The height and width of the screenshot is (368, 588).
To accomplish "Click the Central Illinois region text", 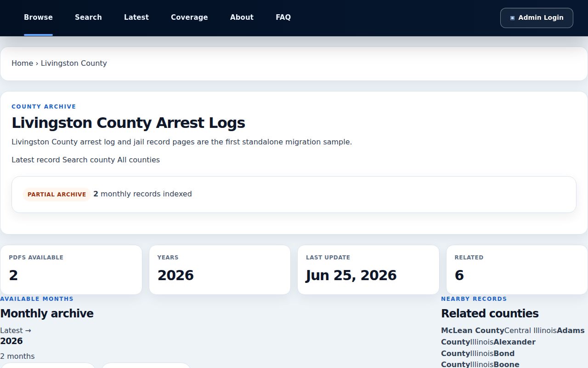I will (x=530, y=331).
